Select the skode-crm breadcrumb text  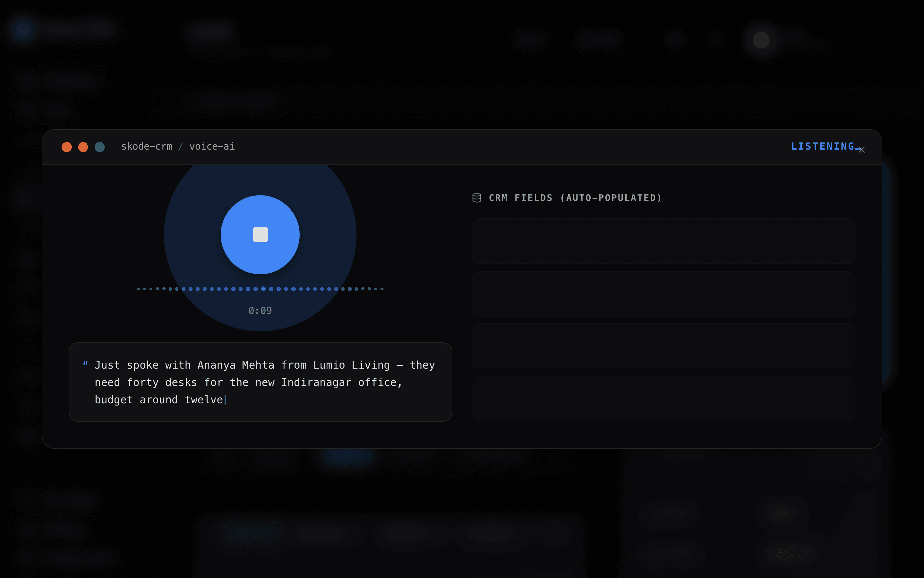coord(147,146)
